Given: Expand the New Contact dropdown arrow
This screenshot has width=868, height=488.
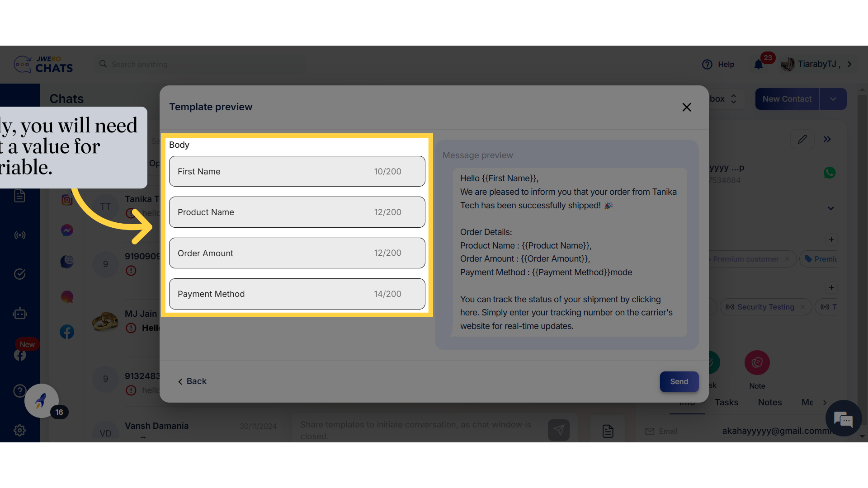Looking at the screenshot, I should (833, 99).
